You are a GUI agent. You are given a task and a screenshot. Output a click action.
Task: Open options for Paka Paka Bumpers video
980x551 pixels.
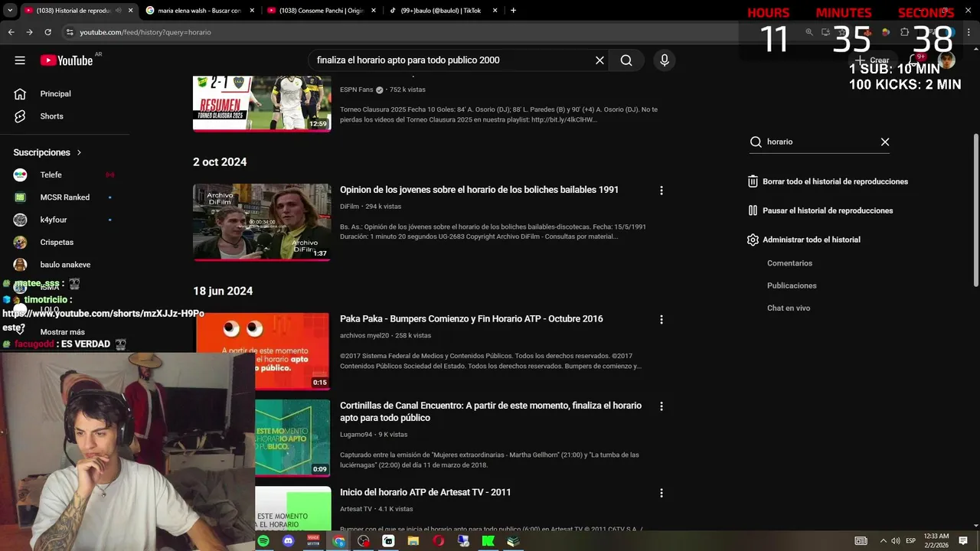[661, 320]
